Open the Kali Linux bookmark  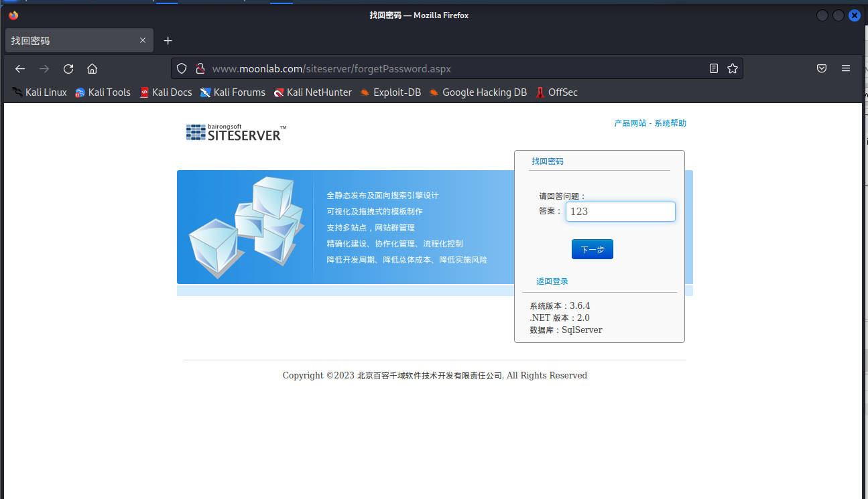pyautogui.click(x=39, y=92)
